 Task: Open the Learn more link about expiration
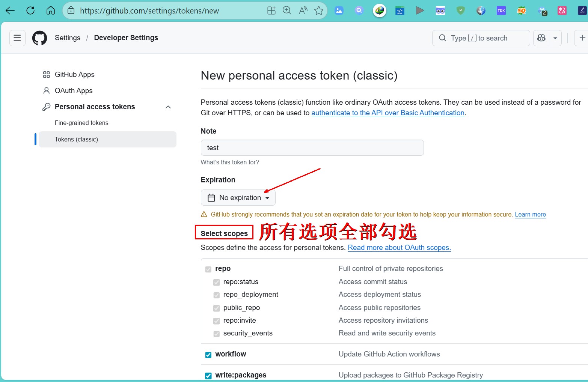(530, 214)
